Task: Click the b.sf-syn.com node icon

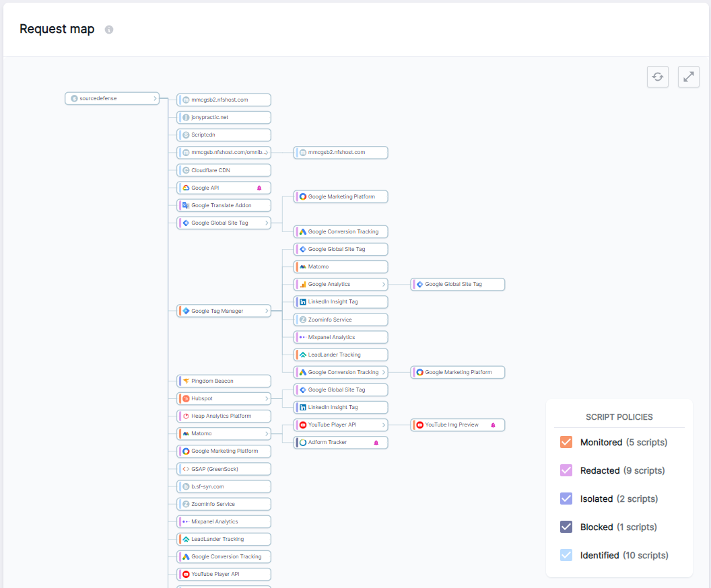Action: [186, 486]
